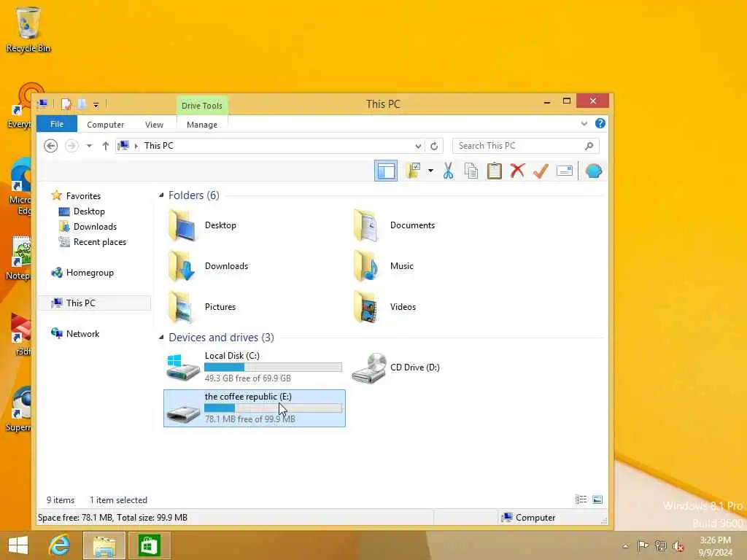Viewport: 747px width, 560px height.
Task: Click the Drive Tools contextual tab header
Action: coord(202,105)
